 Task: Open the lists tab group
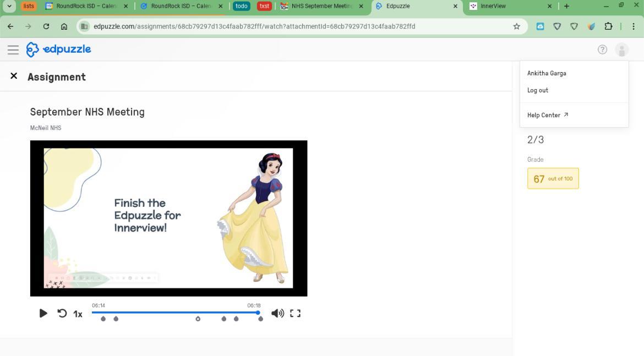[29, 6]
